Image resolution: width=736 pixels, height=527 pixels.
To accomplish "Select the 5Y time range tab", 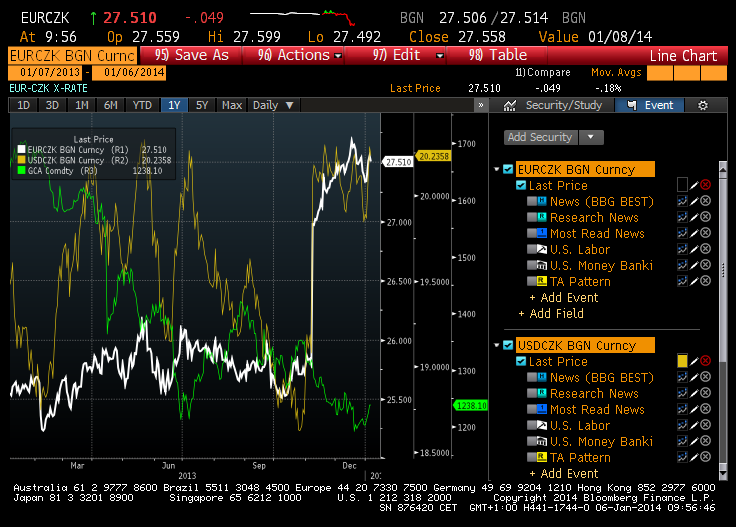I will 202,105.
